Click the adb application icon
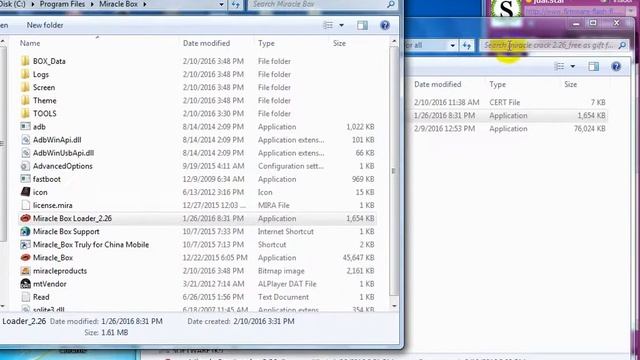The image size is (640, 360). tap(25, 127)
